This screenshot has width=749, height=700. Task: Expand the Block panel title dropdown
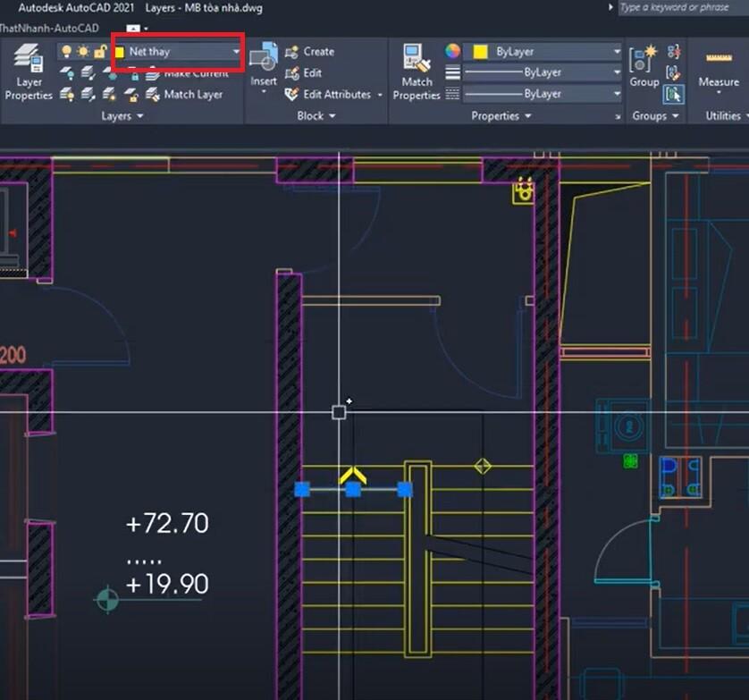click(x=331, y=115)
